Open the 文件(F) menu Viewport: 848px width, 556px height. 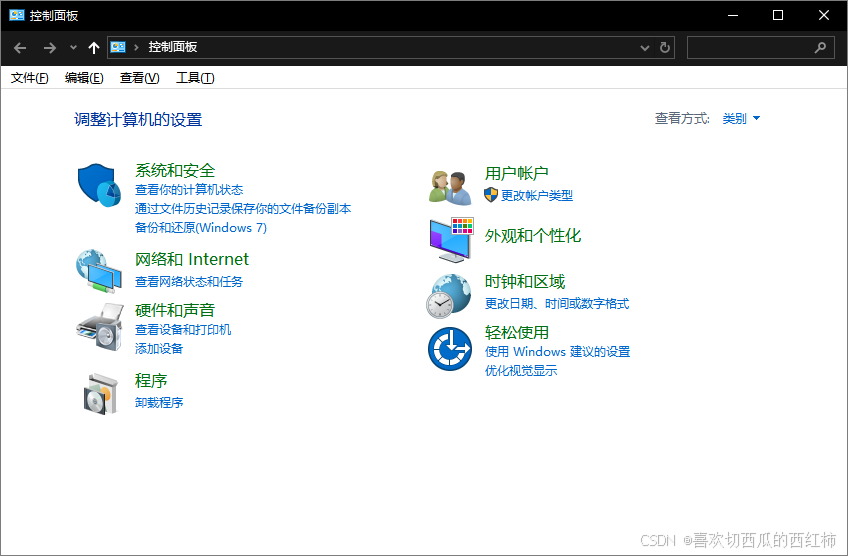tap(30, 78)
